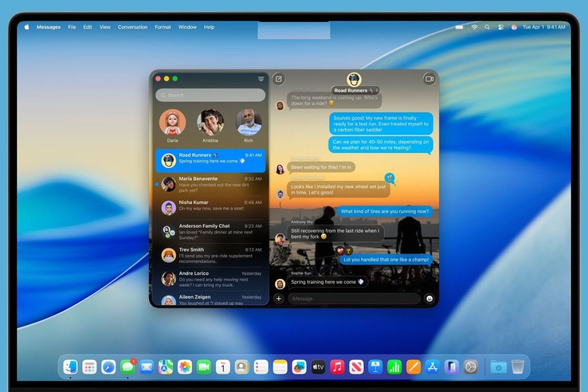This screenshot has height=392, width=588.
Task: Click the iMessage text input field
Action: (x=354, y=298)
